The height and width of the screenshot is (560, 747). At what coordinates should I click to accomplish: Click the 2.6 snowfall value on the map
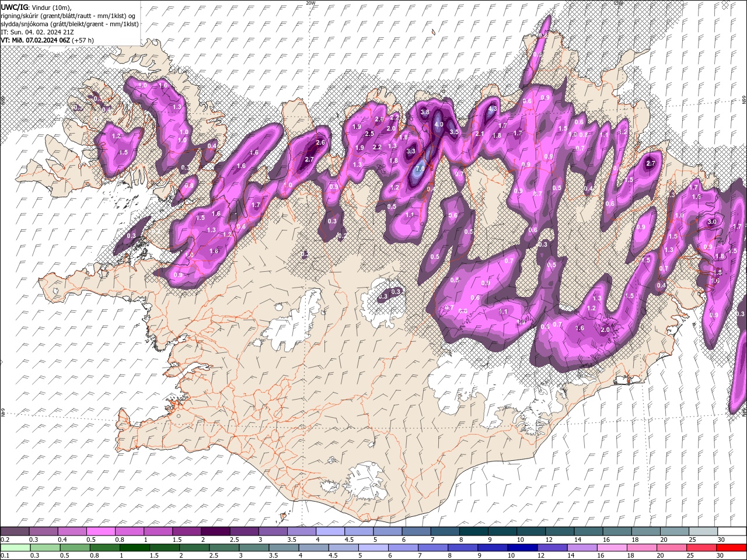(x=320, y=142)
